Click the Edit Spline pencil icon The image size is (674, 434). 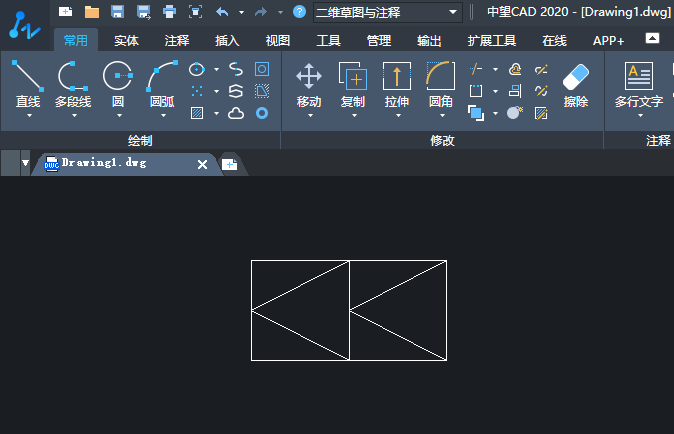pyautogui.click(x=541, y=91)
